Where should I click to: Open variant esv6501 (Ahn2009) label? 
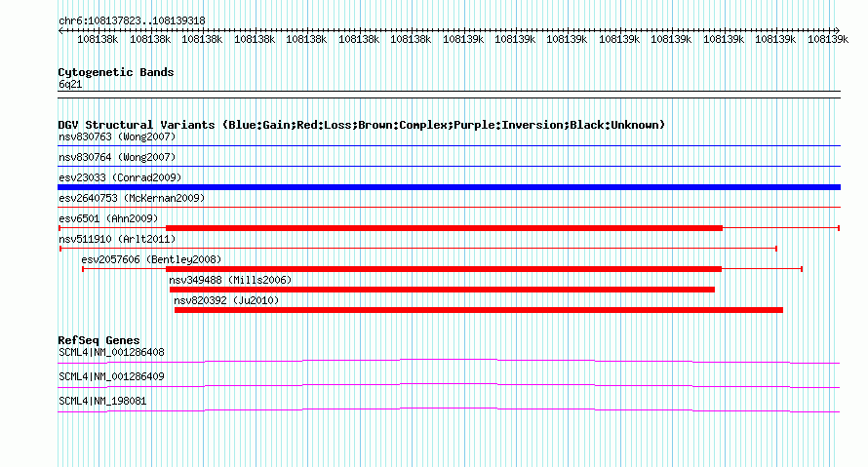pos(108,218)
